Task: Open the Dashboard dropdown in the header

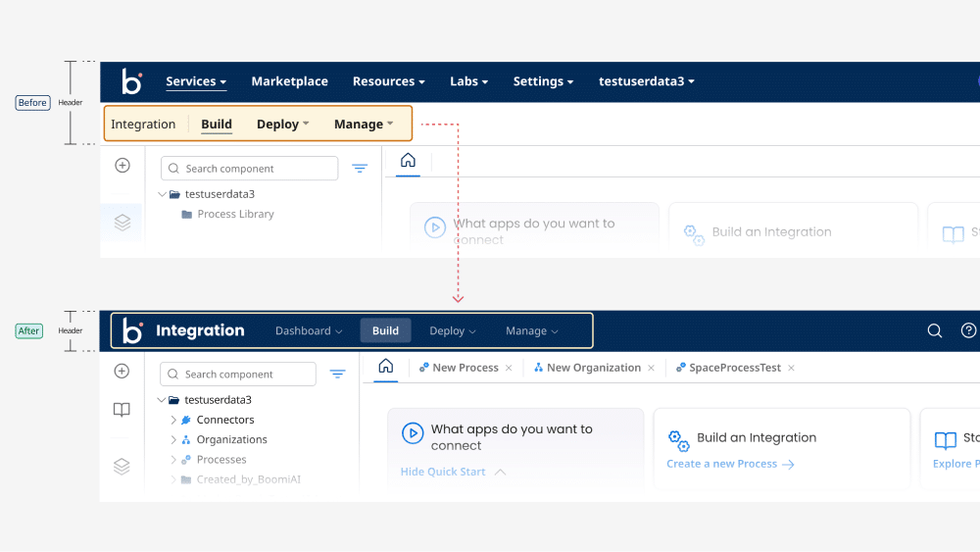Action: pos(309,331)
